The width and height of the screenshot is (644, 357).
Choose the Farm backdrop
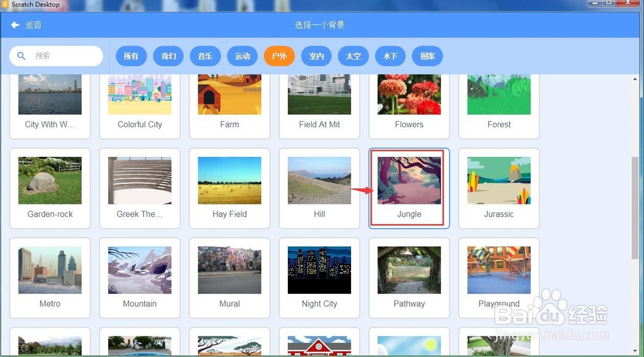[230, 106]
